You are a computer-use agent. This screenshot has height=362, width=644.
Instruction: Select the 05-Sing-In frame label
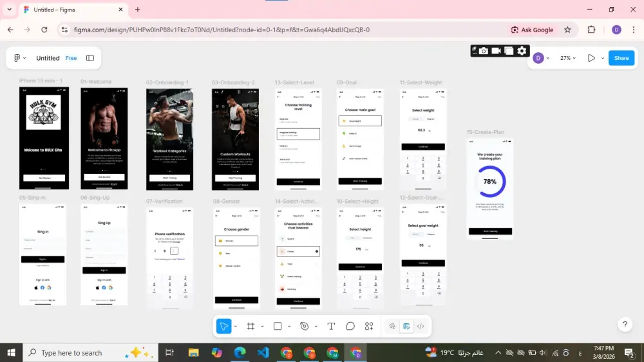click(x=32, y=197)
